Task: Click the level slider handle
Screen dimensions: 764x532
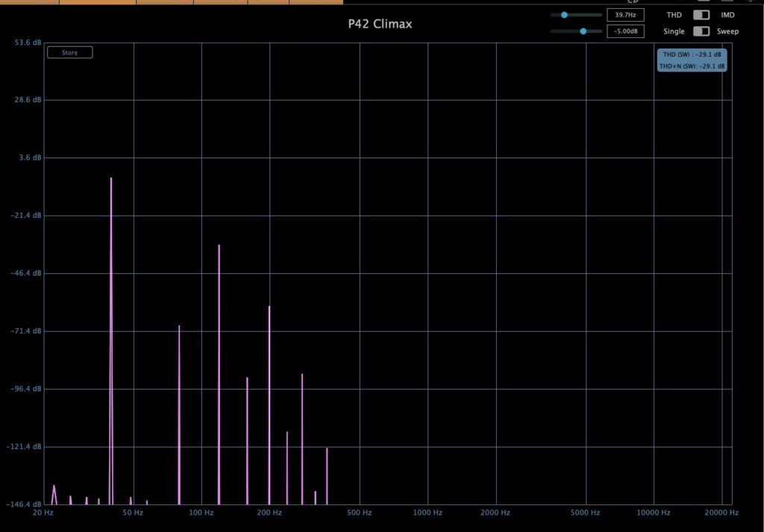Action: tap(583, 31)
